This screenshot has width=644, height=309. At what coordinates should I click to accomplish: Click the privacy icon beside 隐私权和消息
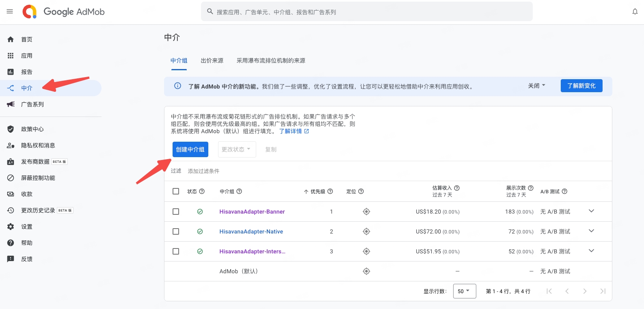point(11,145)
